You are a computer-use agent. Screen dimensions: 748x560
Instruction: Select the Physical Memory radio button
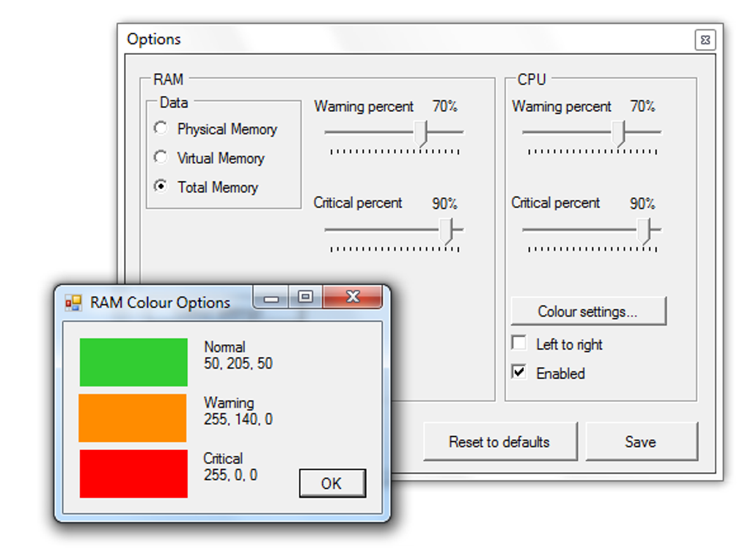coord(161,128)
